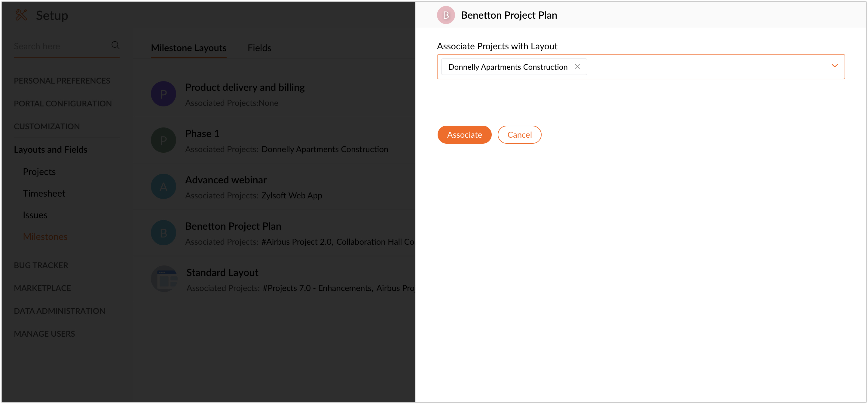Click the Benetton Project Plan avatar in panel header
This screenshot has width=868, height=404.
445,15
